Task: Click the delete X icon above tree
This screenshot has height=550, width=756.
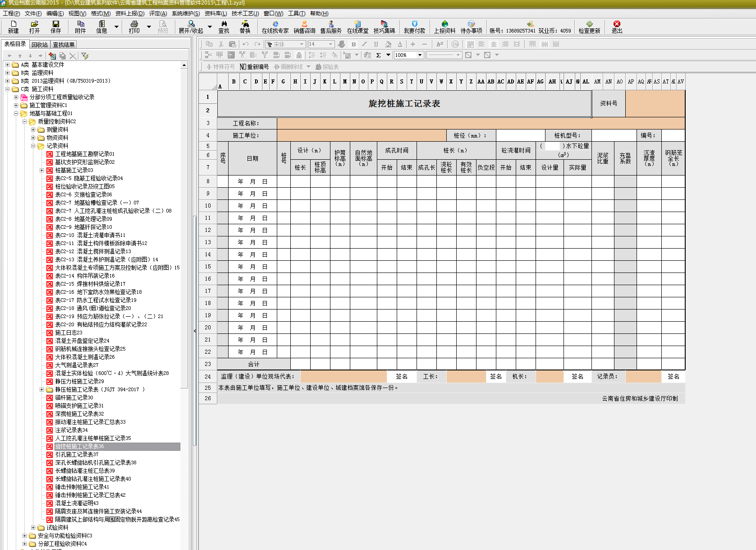Action: pyautogui.click(x=73, y=56)
